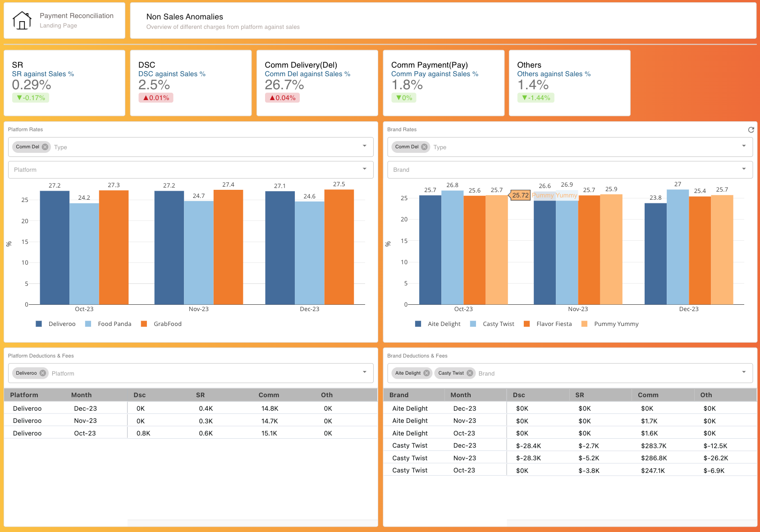Click the platform table horizontal scrollbar
Screen dimensions: 760x532
point(252,523)
